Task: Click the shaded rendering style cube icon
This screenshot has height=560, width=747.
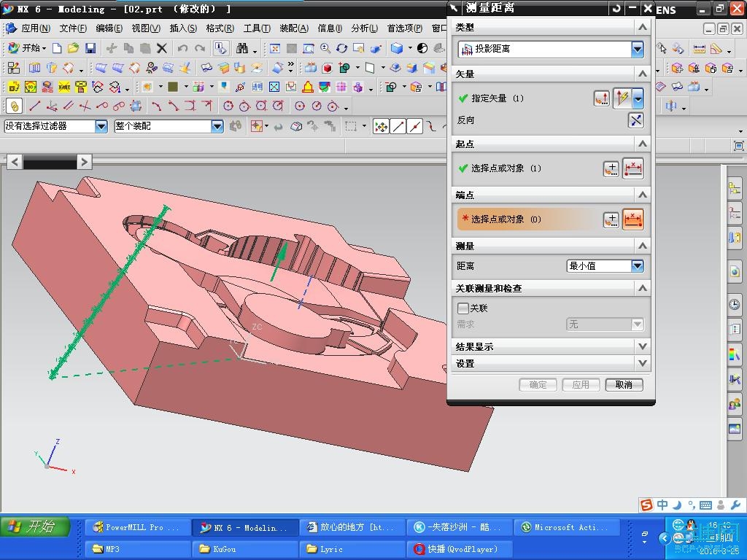Action: (x=396, y=48)
